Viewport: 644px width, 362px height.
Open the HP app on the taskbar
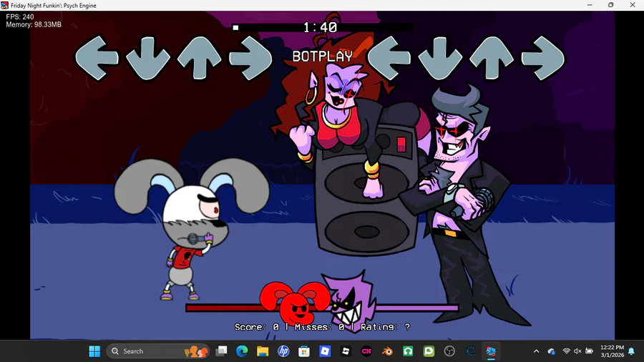[283, 351]
